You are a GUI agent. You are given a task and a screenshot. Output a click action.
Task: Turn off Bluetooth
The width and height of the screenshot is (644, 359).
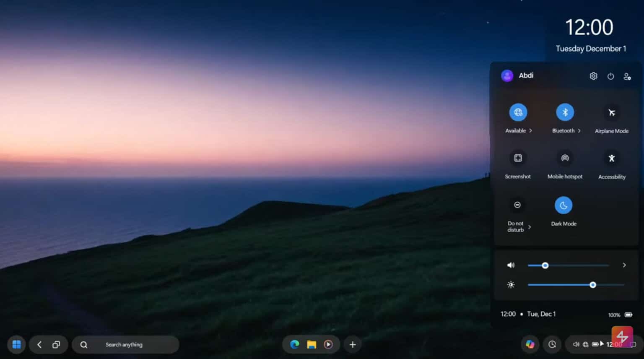pyautogui.click(x=564, y=112)
